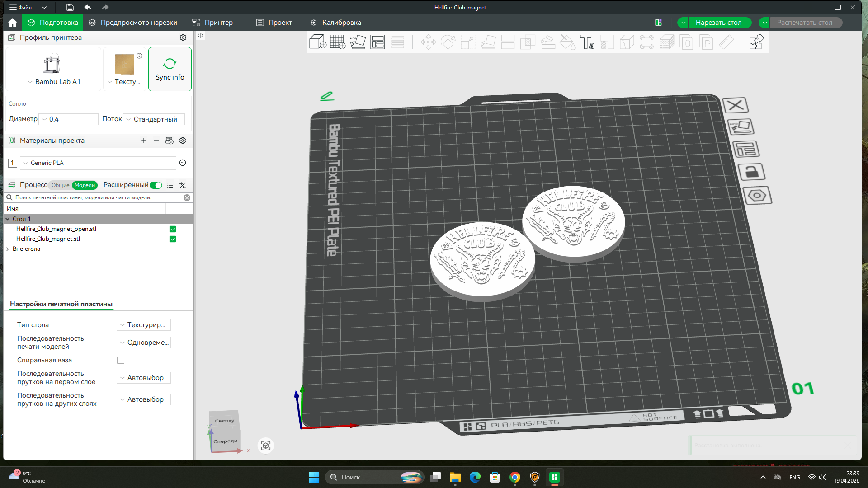Open File Explorer from the taskbar

455,477
